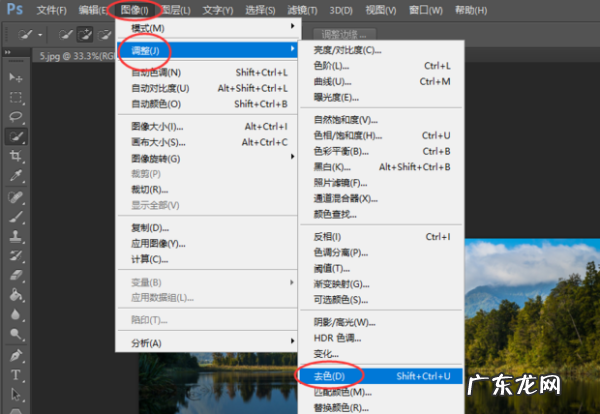Select the Quick Selection tool in toolbox
The image size is (600, 414).
16,137
